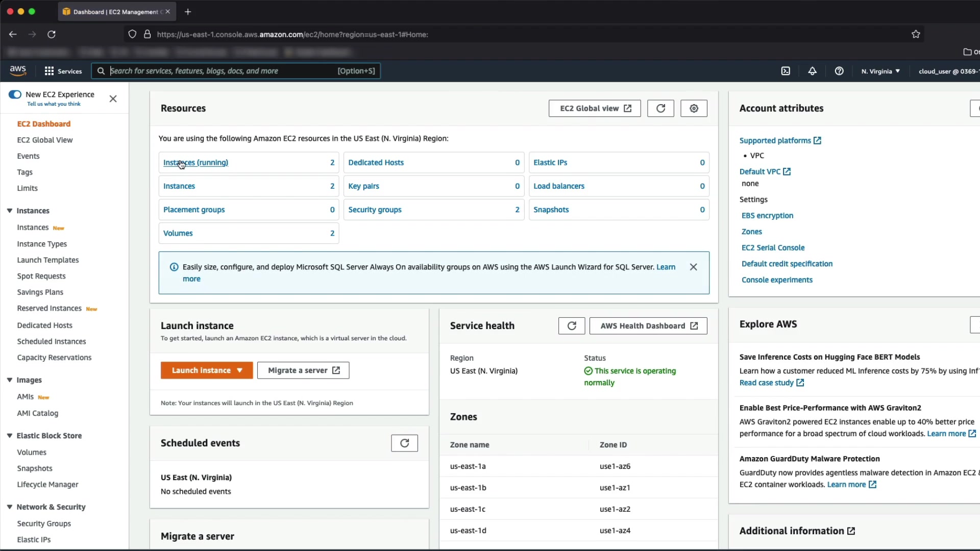
Task: Collapse the Elastic Block Store section
Action: 10,435
